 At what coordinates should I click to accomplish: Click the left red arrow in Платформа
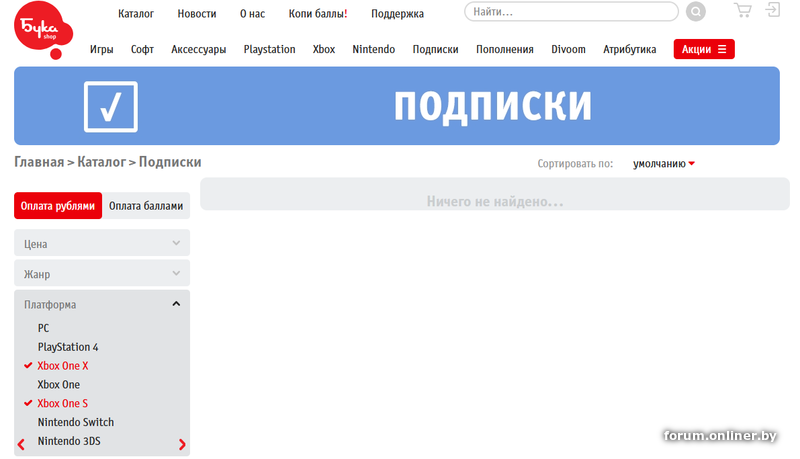click(x=21, y=444)
